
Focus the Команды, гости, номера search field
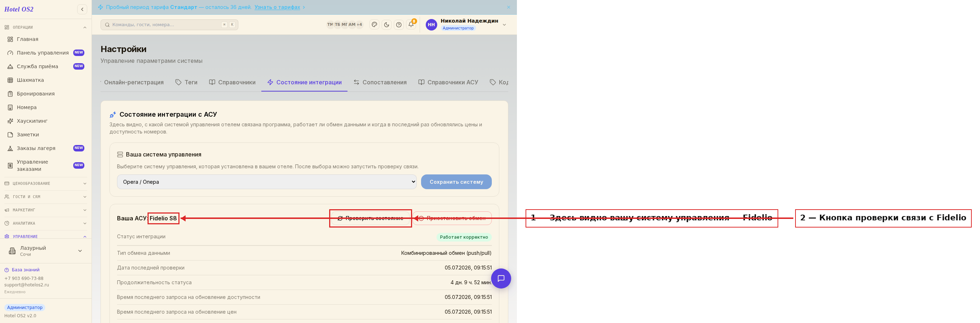[169, 25]
